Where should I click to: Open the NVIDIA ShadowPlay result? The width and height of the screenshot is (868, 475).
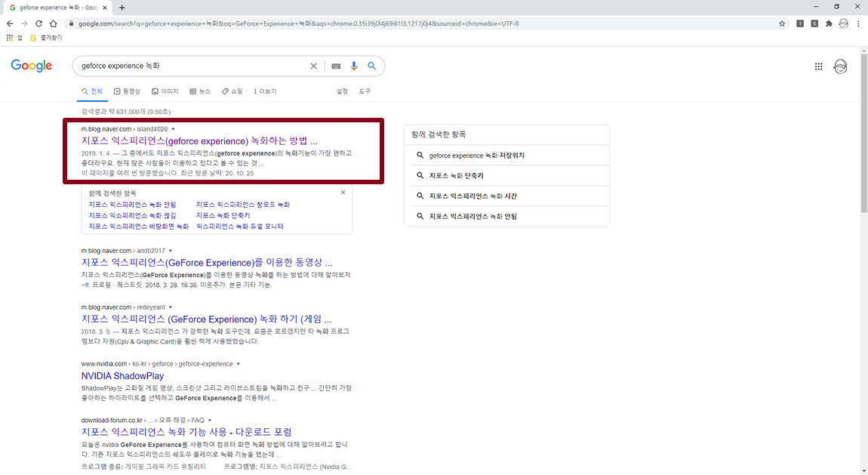click(x=122, y=376)
